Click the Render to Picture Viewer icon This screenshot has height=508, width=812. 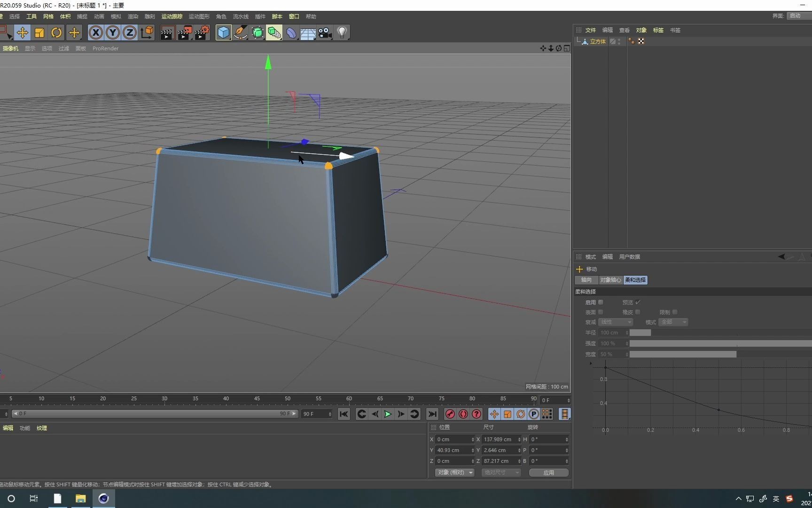[x=184, y=32]
